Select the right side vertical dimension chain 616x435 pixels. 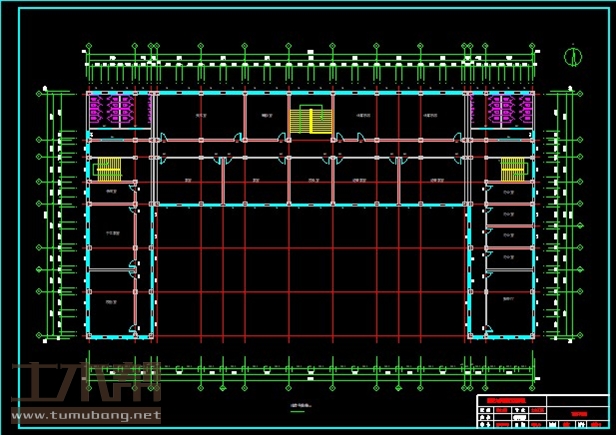pos(566,215)
